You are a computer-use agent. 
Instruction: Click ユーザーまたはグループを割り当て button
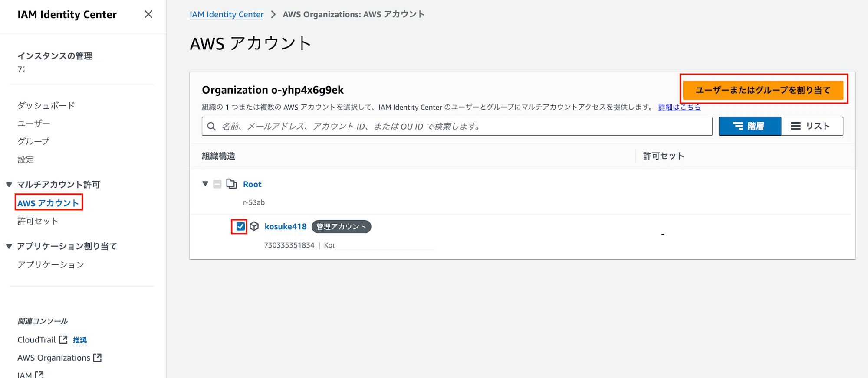[x=763, y=90]
